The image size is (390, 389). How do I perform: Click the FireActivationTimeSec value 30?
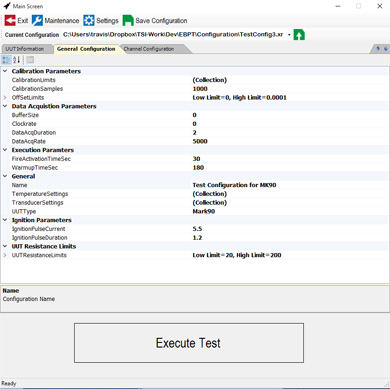click(x=196, y=159)
